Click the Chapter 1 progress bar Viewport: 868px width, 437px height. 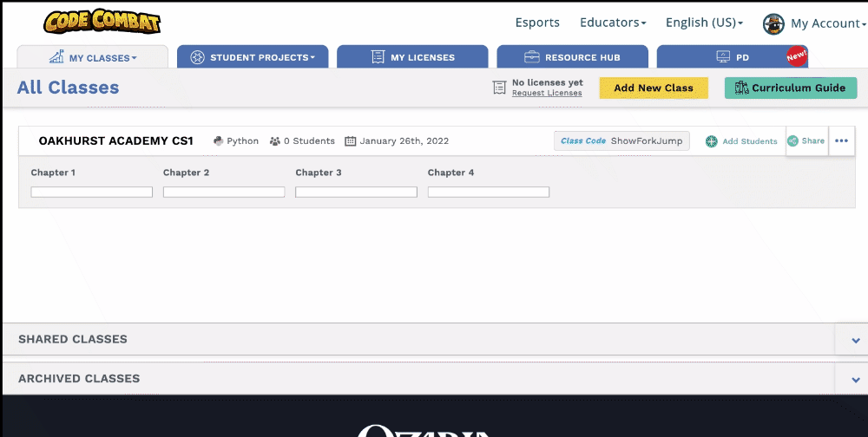91,192
